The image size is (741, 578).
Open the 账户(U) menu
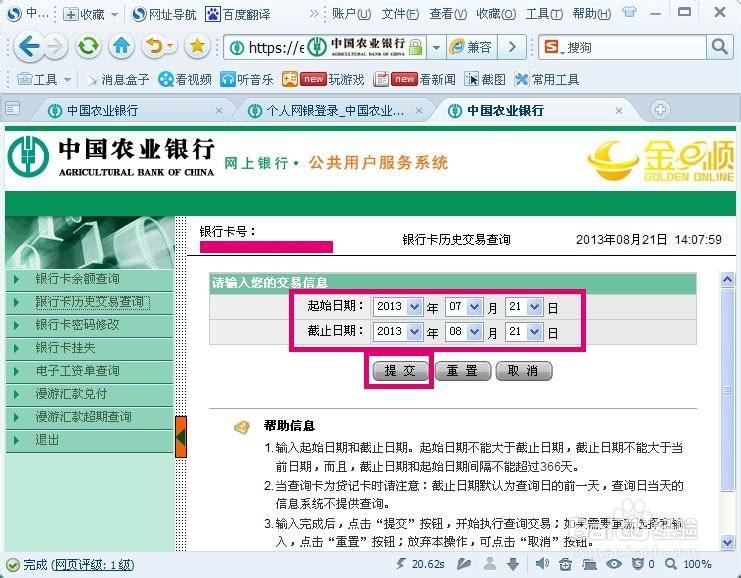(x=351, y=14)
